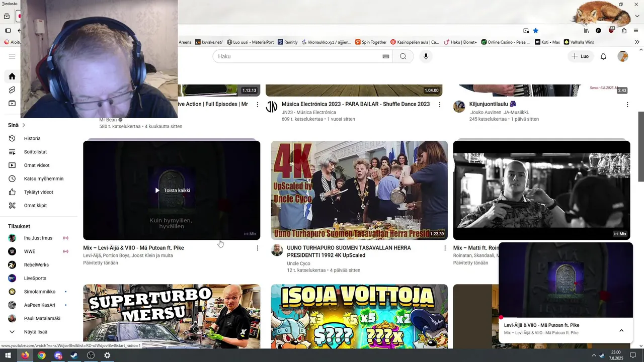
Task: Open Settings gear in taskbar
Action: click(107, 355)
